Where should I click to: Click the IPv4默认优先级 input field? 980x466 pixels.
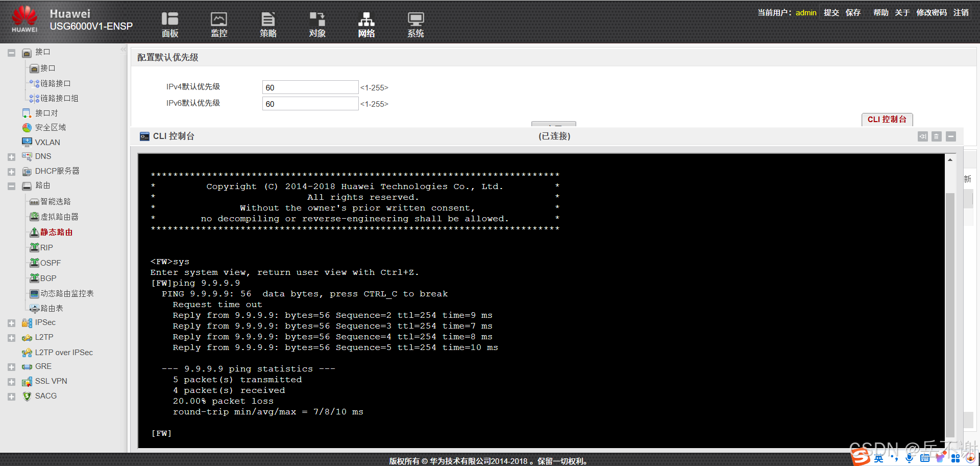pyautogui.click(x=310, y=87)
